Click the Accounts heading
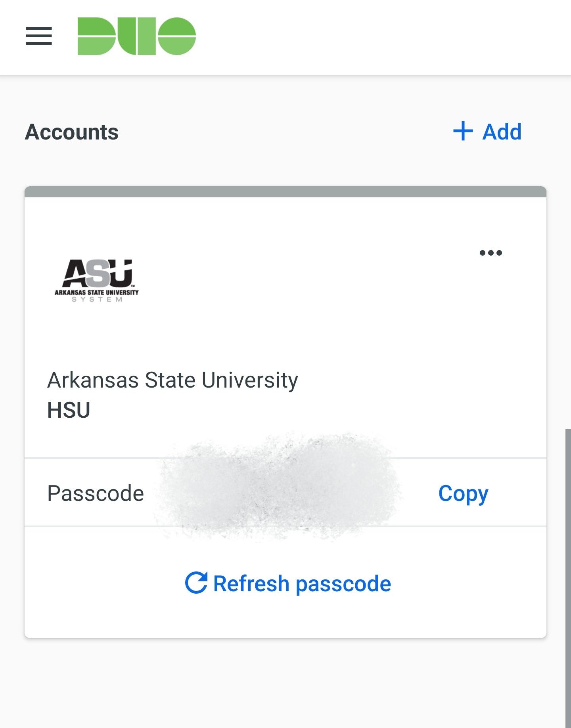The image size is (571, 728). [x=72, y=132]
